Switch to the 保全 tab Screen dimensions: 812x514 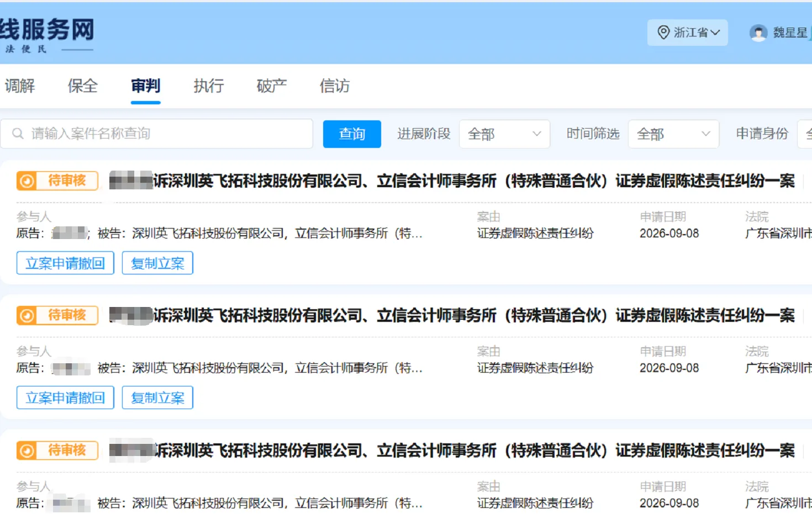tap(83, 86)
